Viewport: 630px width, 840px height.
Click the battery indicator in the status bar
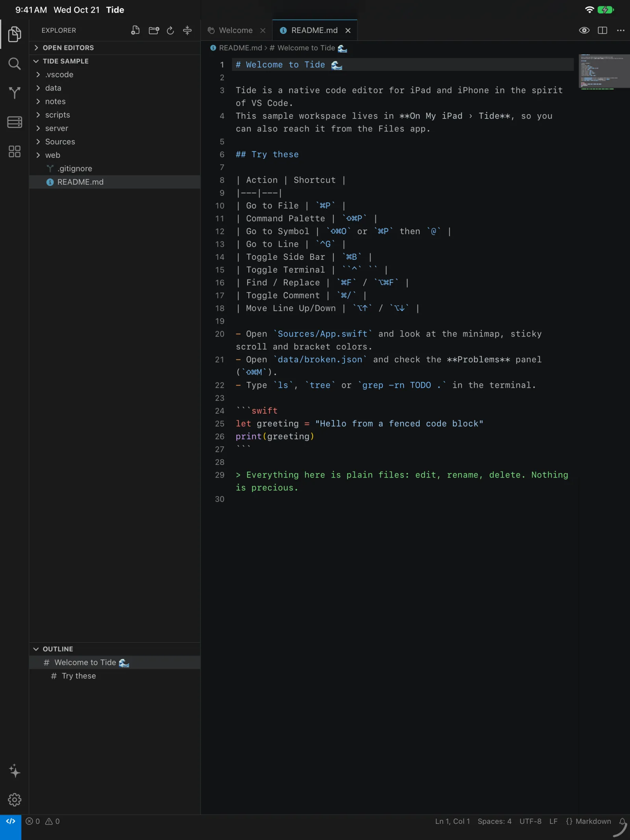pyautogui.click(x=606, y=10)
